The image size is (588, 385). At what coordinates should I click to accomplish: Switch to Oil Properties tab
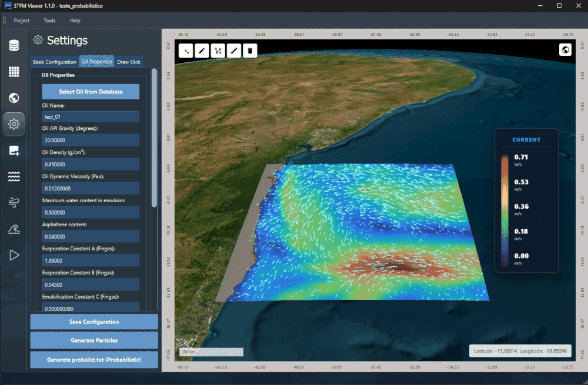point(97,62)
